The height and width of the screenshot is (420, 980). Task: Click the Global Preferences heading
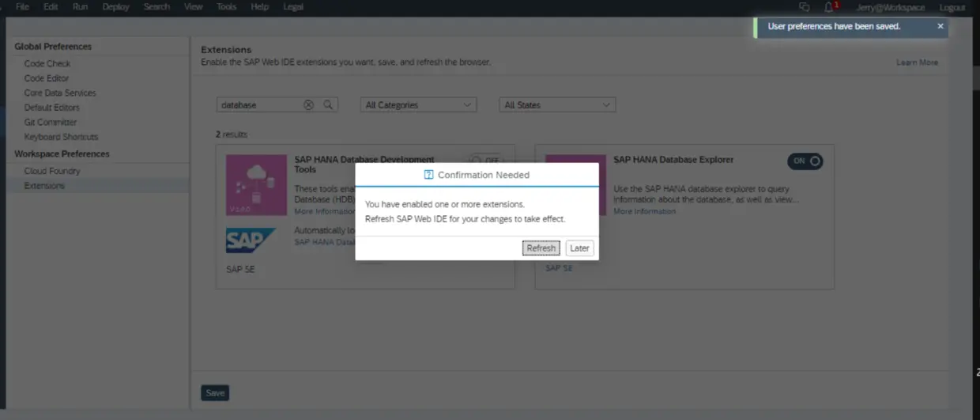coord(53,47)
